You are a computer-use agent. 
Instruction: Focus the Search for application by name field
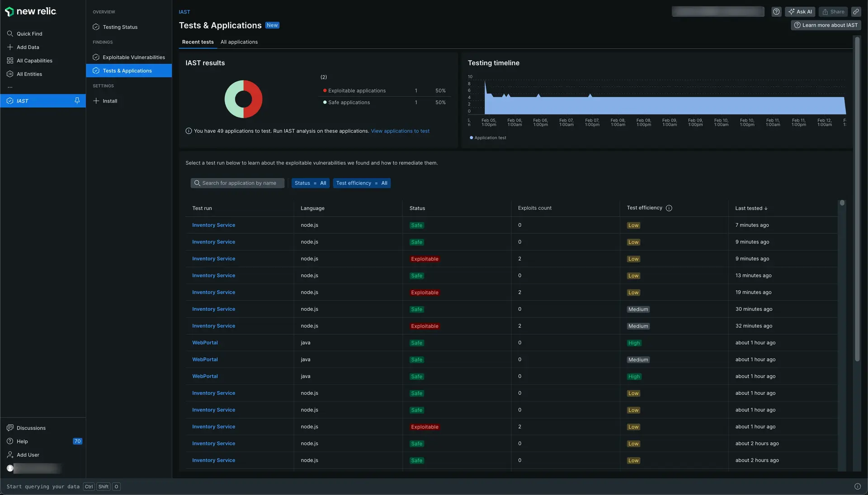[x=237, y=183]
